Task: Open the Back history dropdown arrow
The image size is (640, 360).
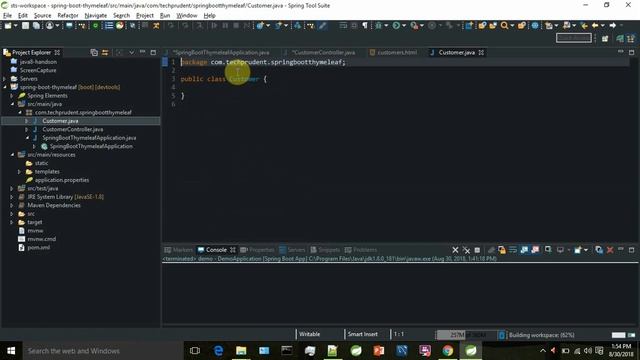Action: 602,26
